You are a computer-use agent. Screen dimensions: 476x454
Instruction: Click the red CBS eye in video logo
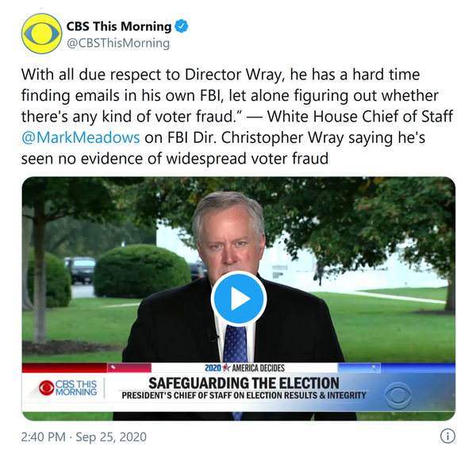[x=47, y=388]
